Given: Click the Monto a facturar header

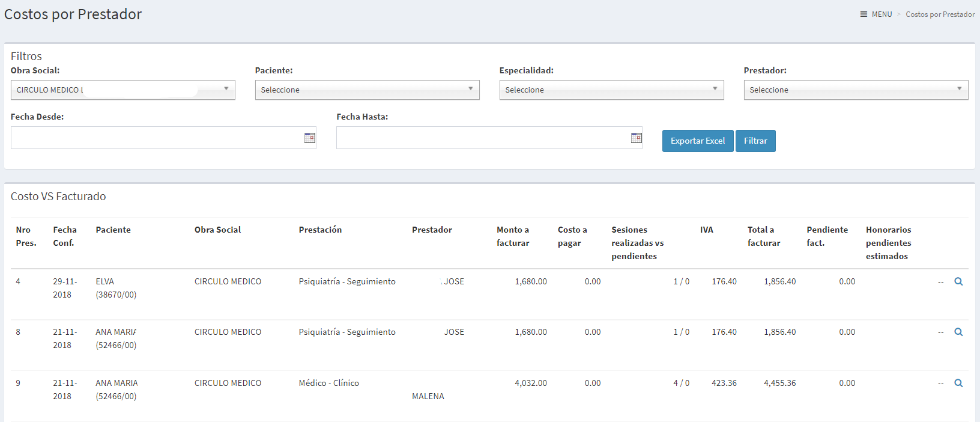Looking at the screenshot, I should pos(513,236).
